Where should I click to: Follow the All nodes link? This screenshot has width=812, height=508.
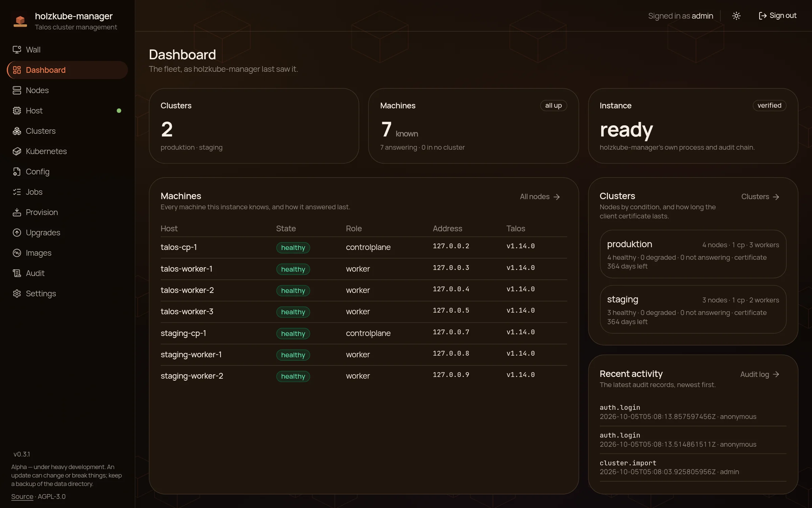(x=540, y=197)
